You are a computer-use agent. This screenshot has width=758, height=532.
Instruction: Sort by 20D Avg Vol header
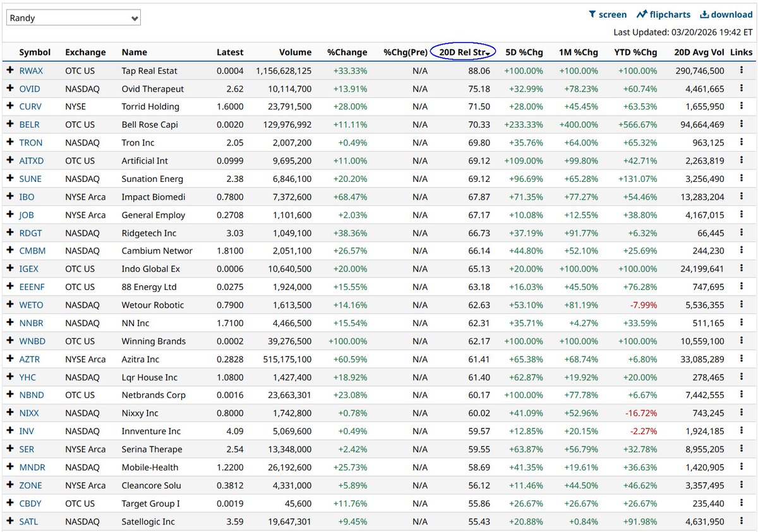coord(699,52)
